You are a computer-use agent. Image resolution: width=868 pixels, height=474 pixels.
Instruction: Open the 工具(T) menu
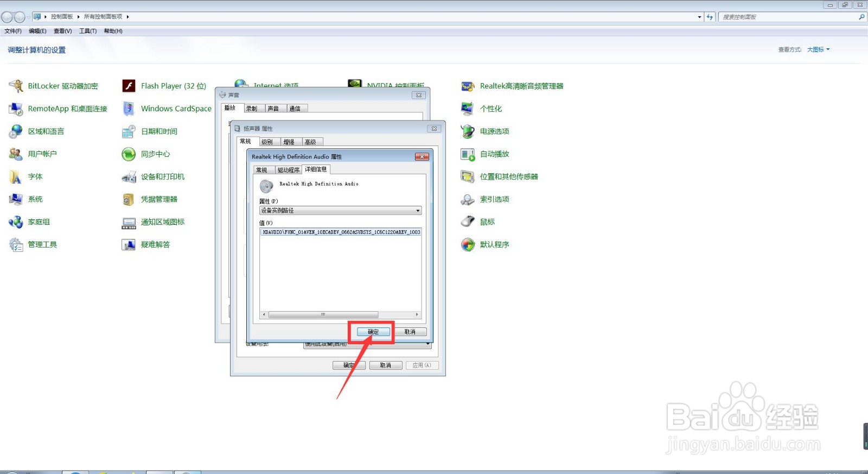click(x=88, y=31)
